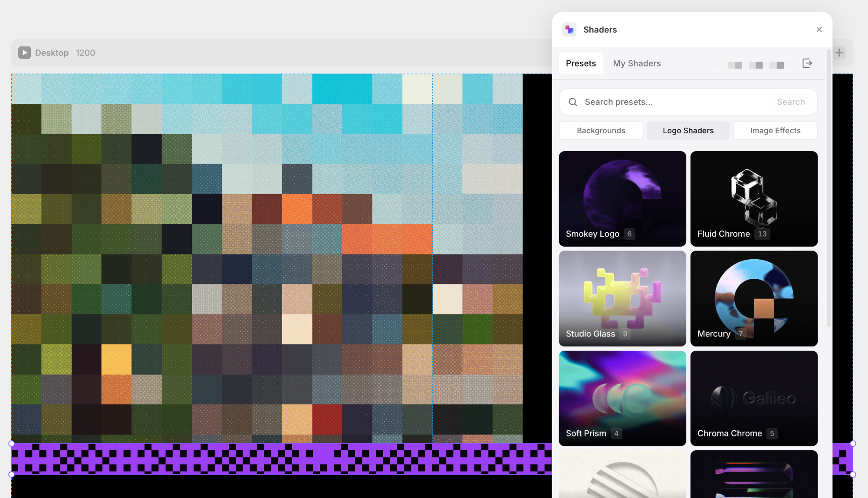Click the 4 count badge on Soft Prism
Image resolution: width=868 pixels, height=498 pixels.
(x=616, y=434)
